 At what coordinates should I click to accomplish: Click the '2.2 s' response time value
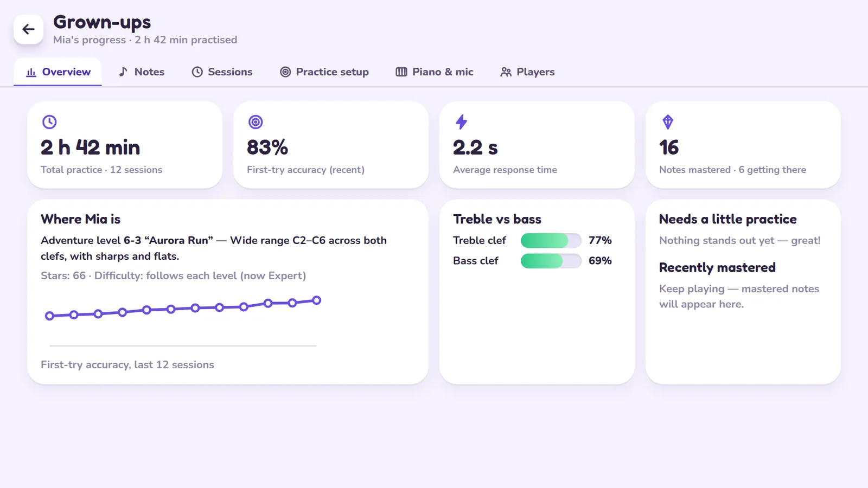click(475, 147)
